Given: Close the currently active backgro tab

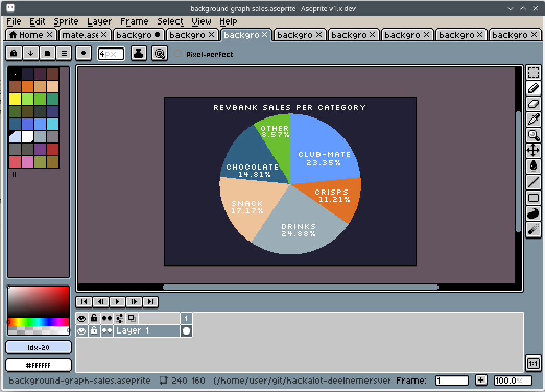Looking at the screenshot, I should [265, 35].
